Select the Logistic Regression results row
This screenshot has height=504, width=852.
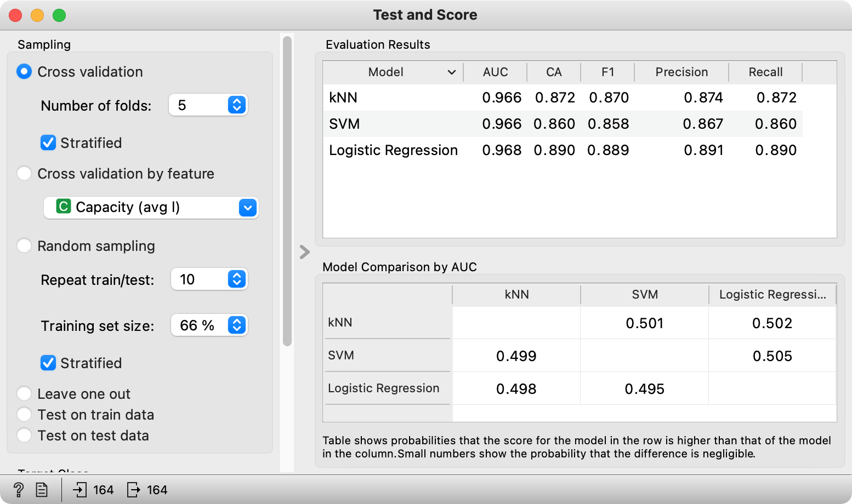coord(563,150)
